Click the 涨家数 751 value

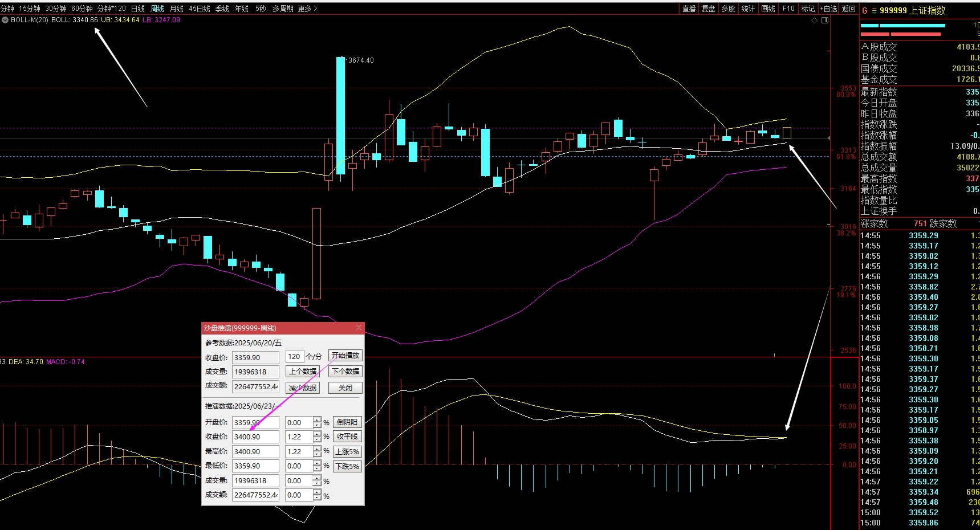click(920, 223)
